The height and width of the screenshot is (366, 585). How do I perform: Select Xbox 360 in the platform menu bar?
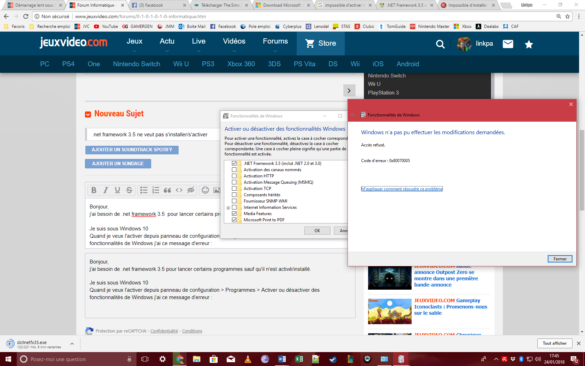coord(241,64)
